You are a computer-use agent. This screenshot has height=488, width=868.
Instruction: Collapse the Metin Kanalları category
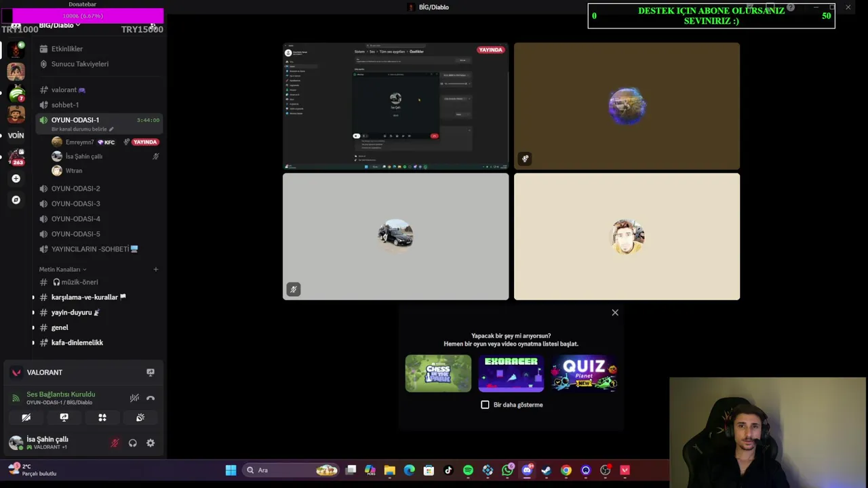pyautogui.click(x=62, y=270)
